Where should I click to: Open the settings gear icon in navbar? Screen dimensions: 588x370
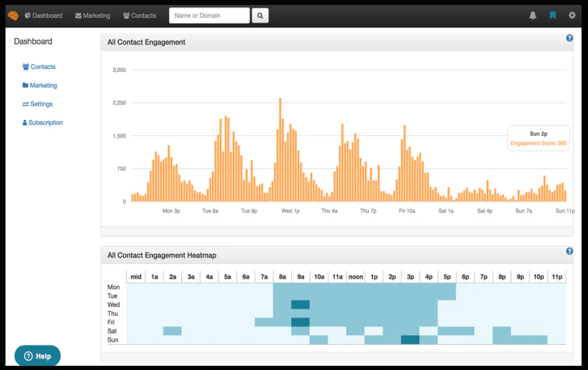[x=573, y=15]
